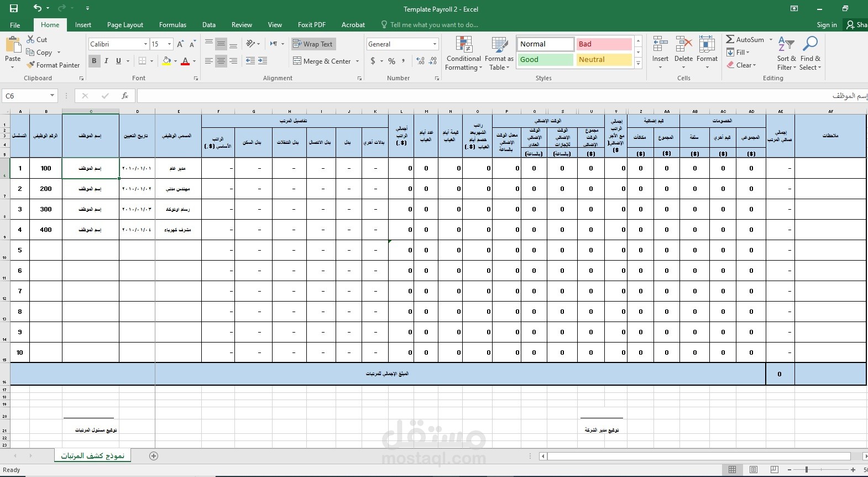Open Format as Table
Viewport: 868px width, 477px height.
(x=499, y=54)
